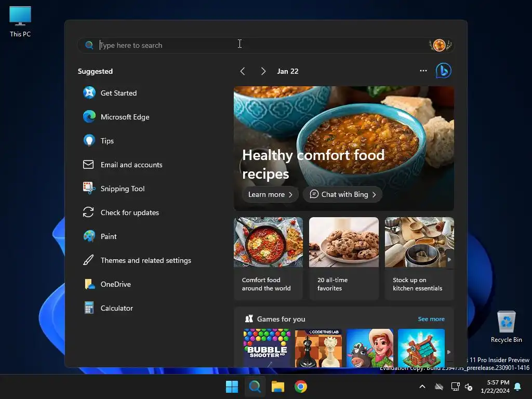This screenshot has width=532, height=399.
Task: Click the OneDrive cloud tray icon
Action: [x=439, y=387]
